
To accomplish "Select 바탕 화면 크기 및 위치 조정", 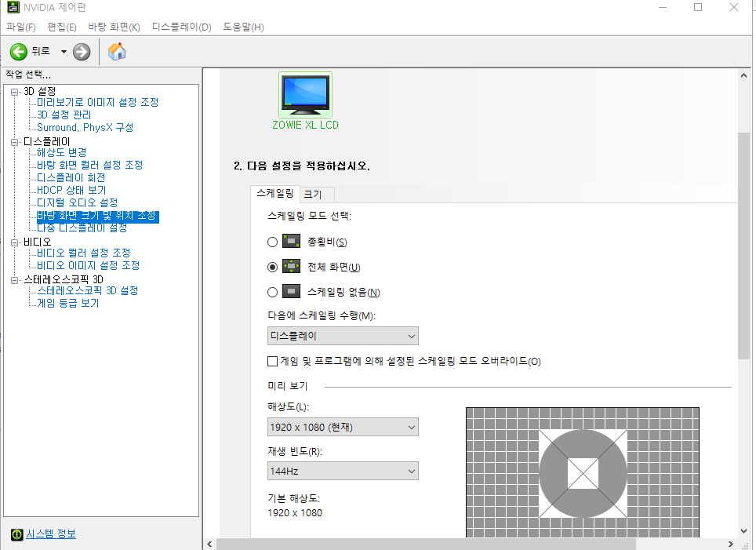I will pos(98,216).
